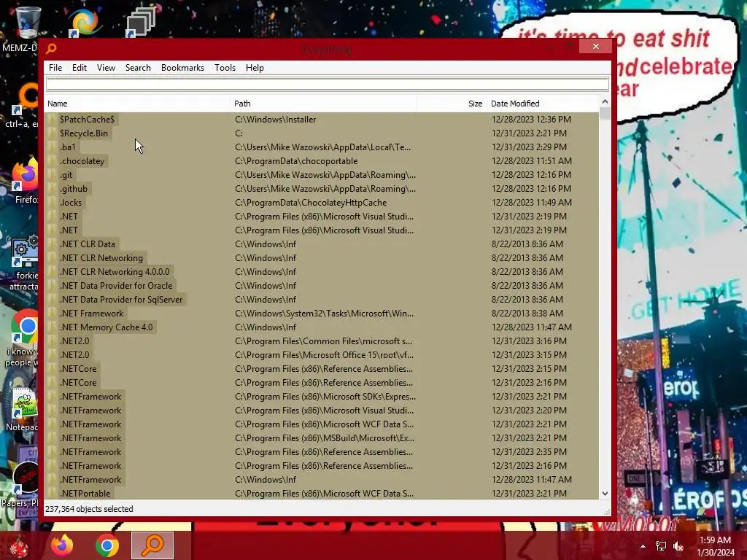
Task: Select the .ba1 folder icon
Action: [52, 147]
